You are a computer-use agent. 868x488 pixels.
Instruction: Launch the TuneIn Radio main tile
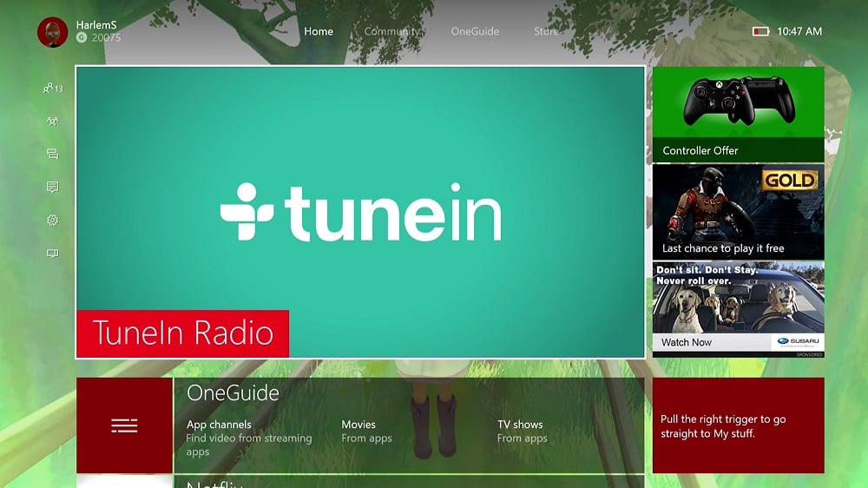click(360, 212)
